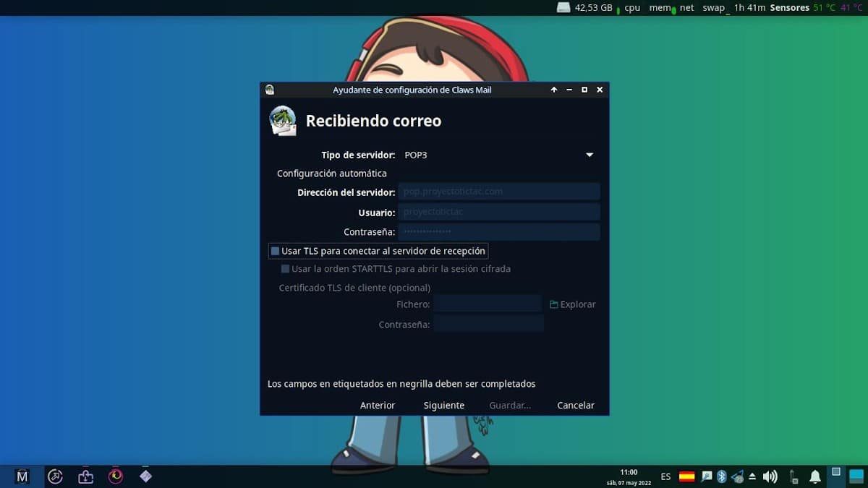
Task: Open the volume speaker icon
Action: coord(770,476)
